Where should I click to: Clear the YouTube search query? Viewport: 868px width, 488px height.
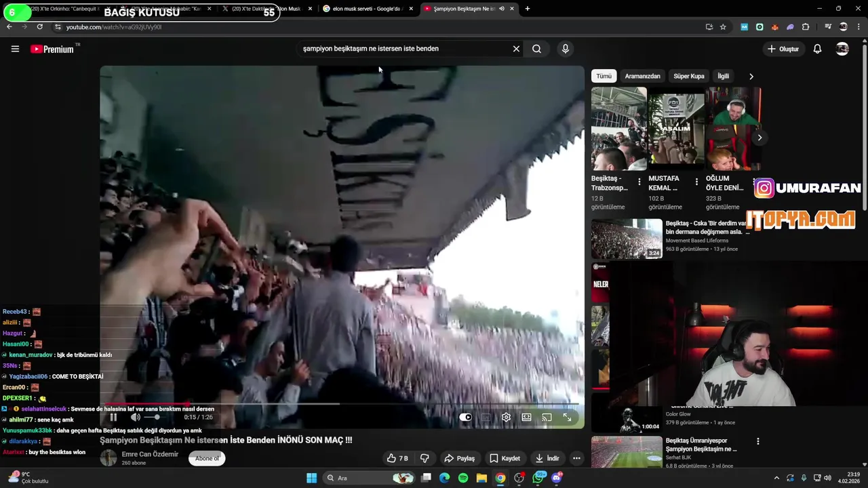point(516,49)
